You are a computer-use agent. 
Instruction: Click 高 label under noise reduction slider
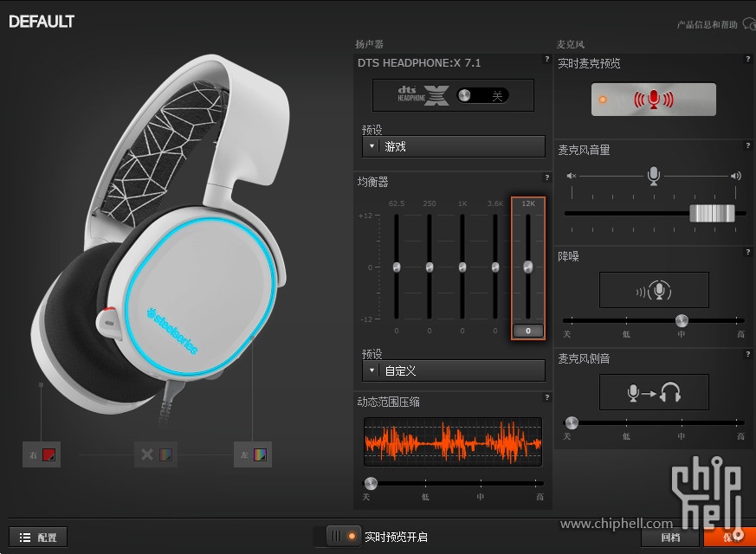click(x=740, y=334)
